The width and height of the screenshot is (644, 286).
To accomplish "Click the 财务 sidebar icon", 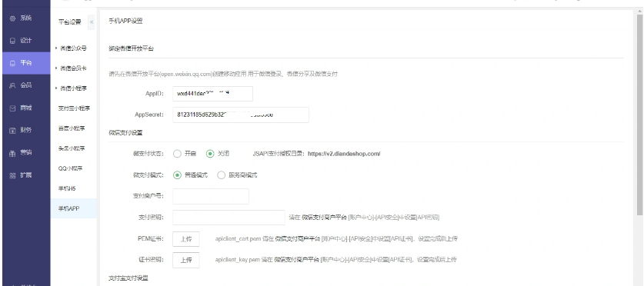I will tap(12, 131).
